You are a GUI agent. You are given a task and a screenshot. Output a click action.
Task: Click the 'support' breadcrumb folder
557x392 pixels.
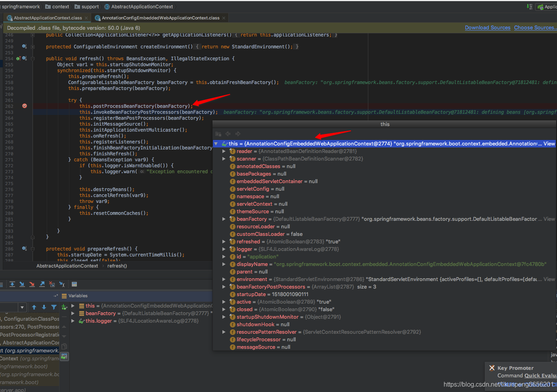pos(87,7)
